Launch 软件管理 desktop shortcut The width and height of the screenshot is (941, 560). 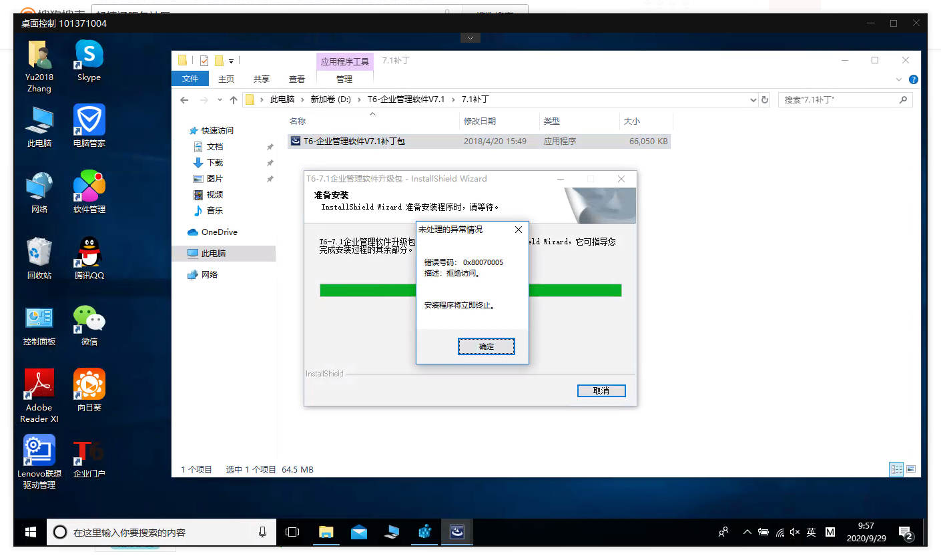coord(89,192)
